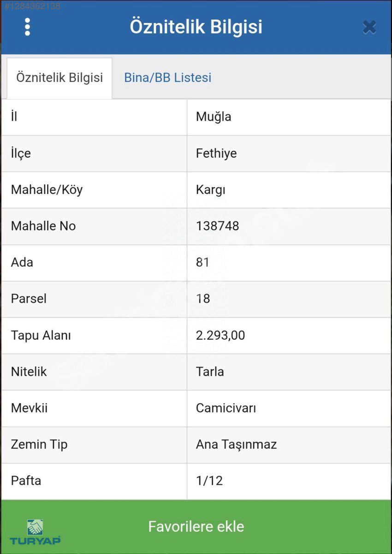Click the Zemin Tip row label

39,445
